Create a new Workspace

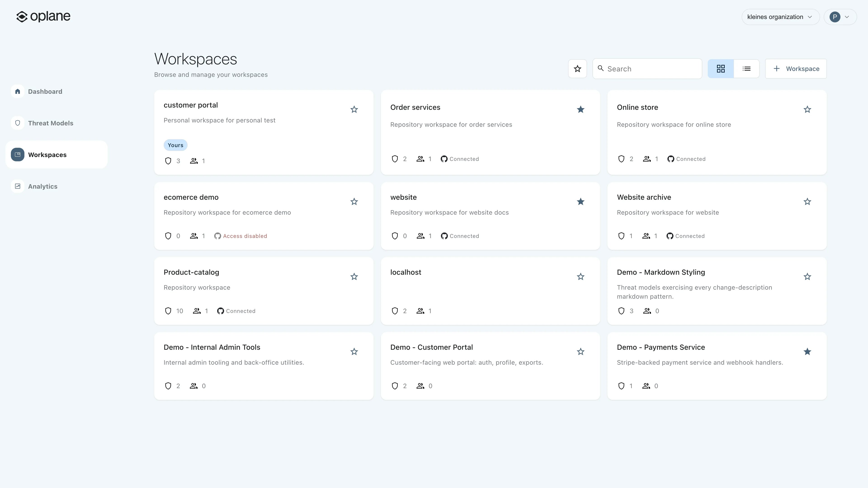[x=796, y=69]
